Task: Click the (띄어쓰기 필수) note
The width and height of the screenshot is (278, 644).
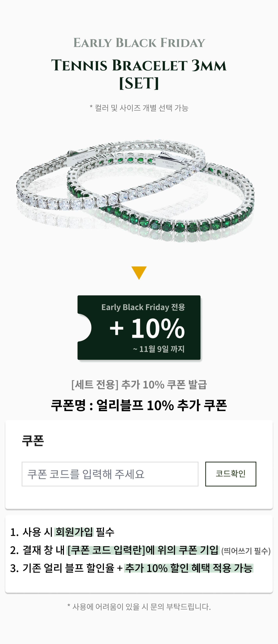Action: [x=246, y=551]
